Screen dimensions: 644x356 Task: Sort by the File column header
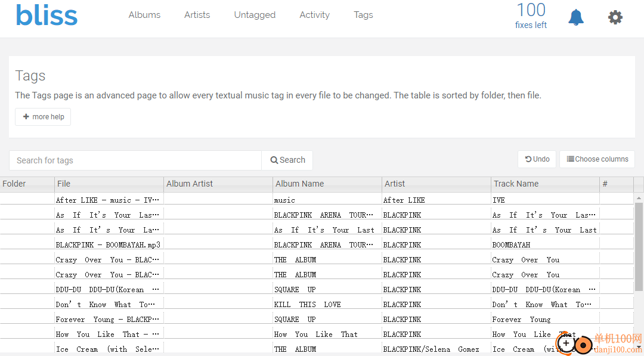click(x=109, y=184)
